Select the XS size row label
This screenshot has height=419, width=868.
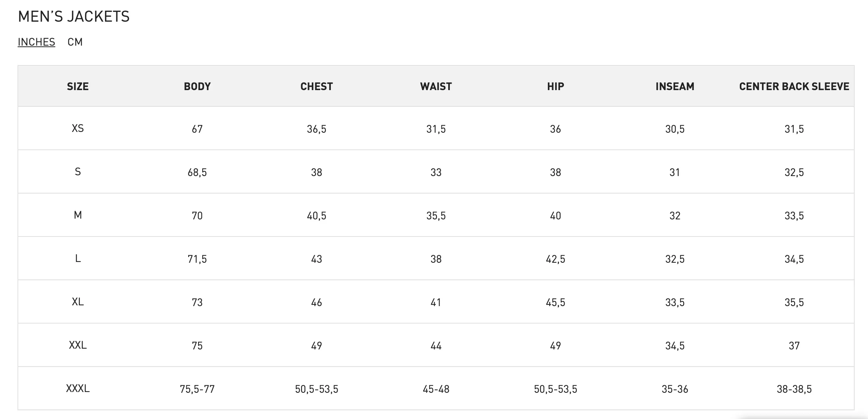(x=78, y=128)
